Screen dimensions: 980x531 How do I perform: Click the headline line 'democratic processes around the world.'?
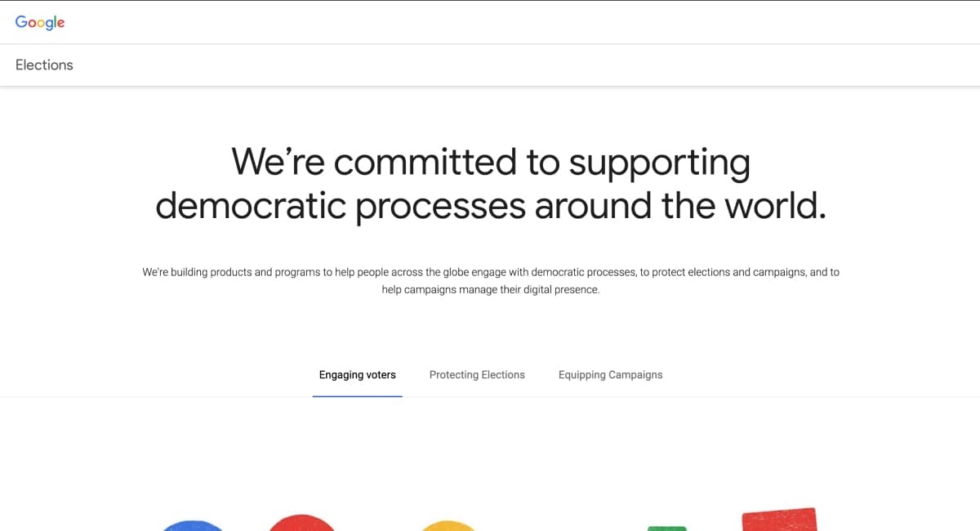point(491,206)
